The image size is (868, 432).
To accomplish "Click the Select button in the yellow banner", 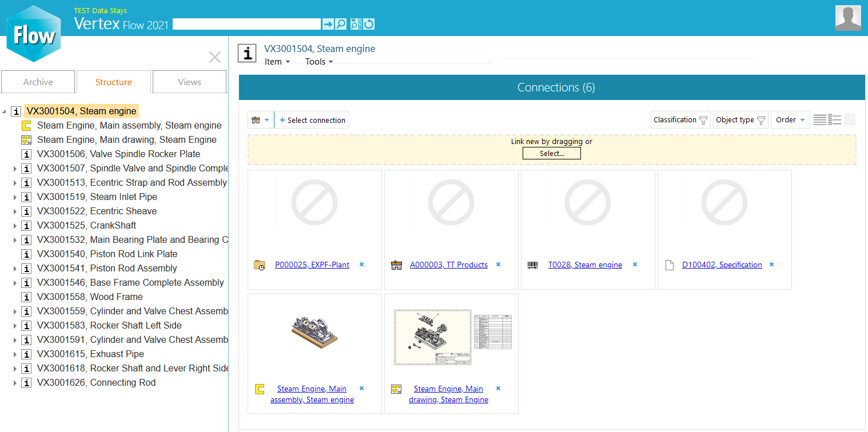I will point(551,153).
